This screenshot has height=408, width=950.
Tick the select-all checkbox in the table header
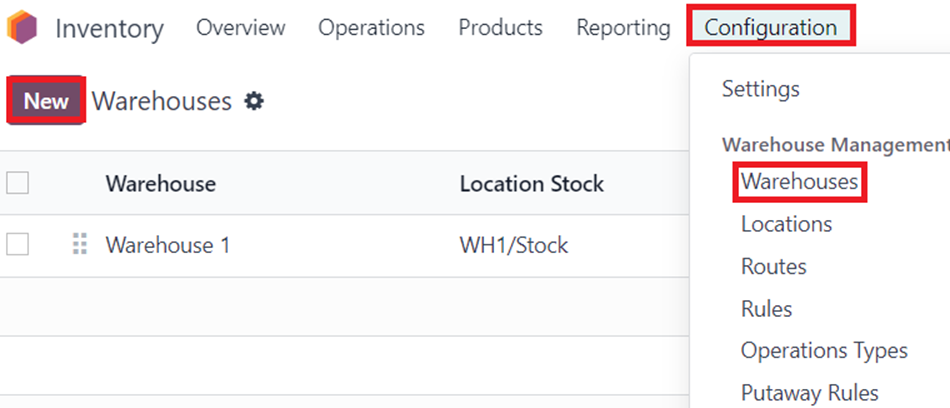18,182
